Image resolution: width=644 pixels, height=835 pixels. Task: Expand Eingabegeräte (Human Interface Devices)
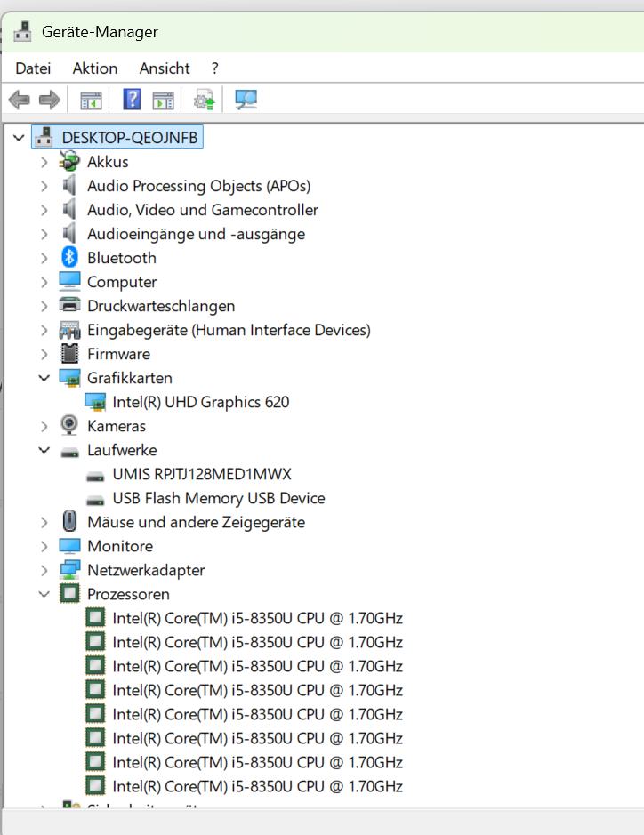44,330
